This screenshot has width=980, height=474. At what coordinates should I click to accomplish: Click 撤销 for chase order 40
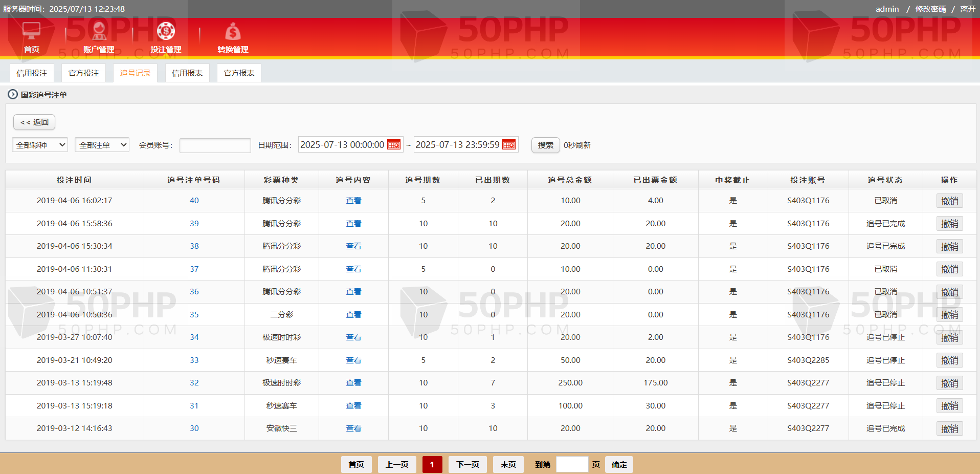(x=949, y=201)
